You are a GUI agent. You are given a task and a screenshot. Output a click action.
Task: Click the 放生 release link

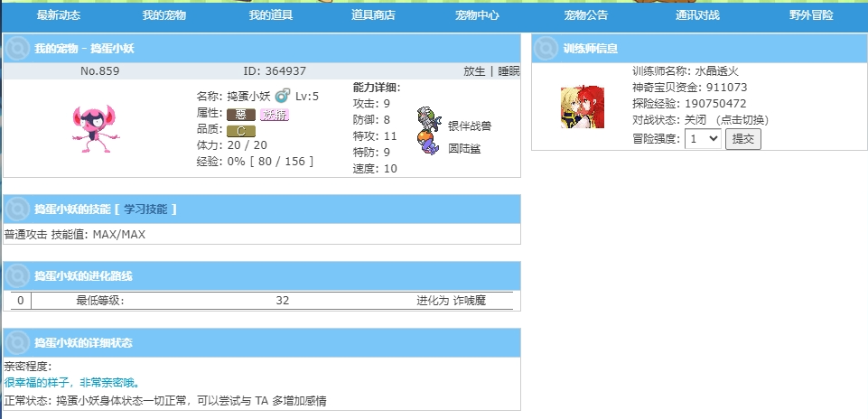coord(473,71)
